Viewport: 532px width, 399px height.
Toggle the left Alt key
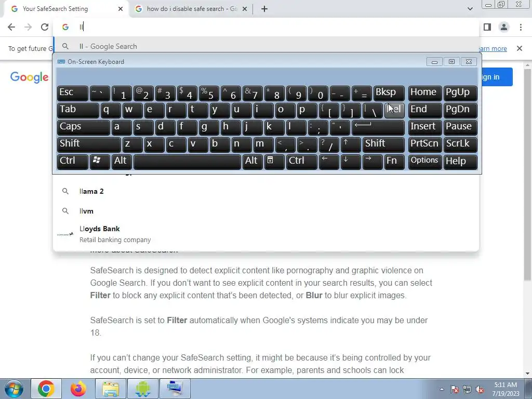122,162
